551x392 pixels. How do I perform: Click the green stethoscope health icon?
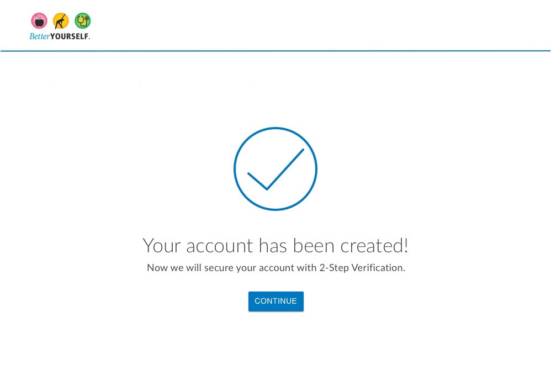83,21
